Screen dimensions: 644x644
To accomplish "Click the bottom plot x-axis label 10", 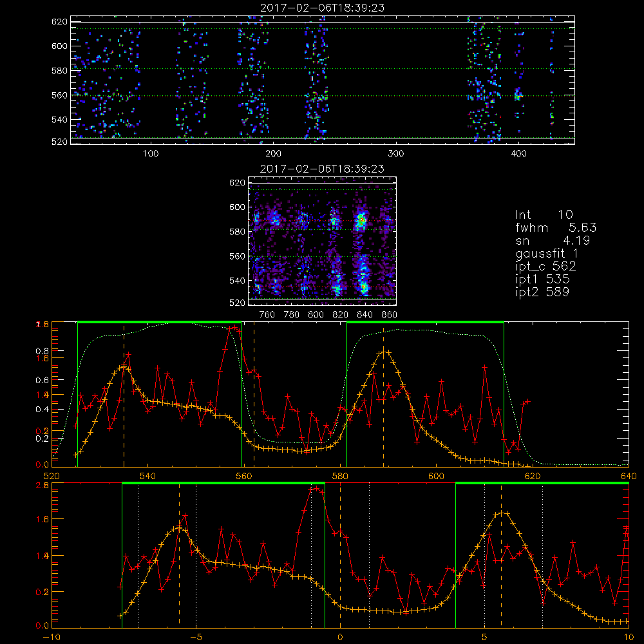I will (x=629, y=638).
